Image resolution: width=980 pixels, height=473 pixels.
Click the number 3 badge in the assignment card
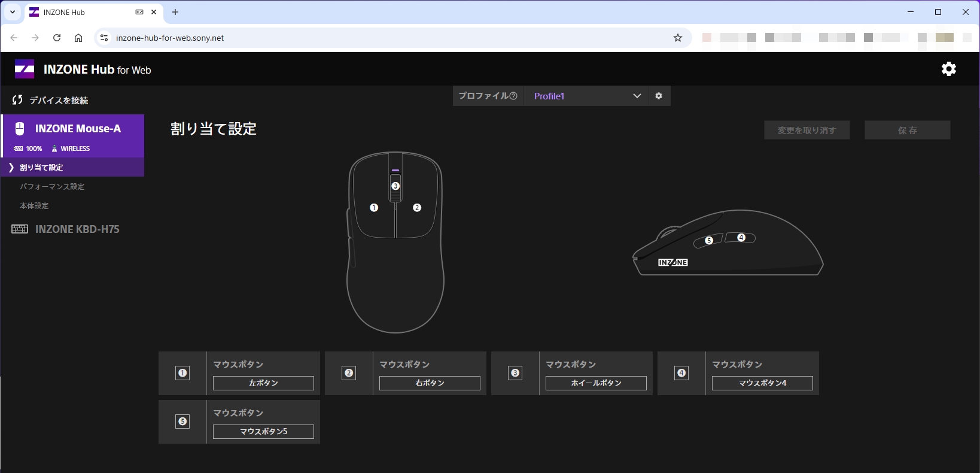click(x=515, y=373)
